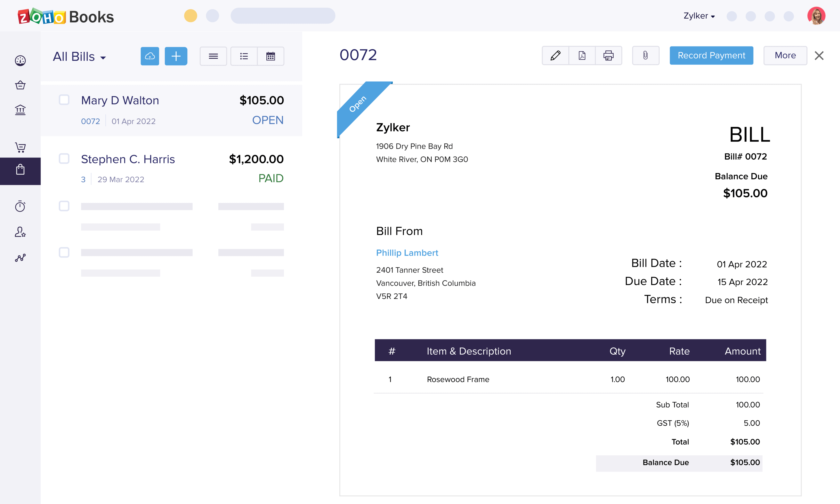
Task: Open bill number 0072 link in list
Action: 90,121
